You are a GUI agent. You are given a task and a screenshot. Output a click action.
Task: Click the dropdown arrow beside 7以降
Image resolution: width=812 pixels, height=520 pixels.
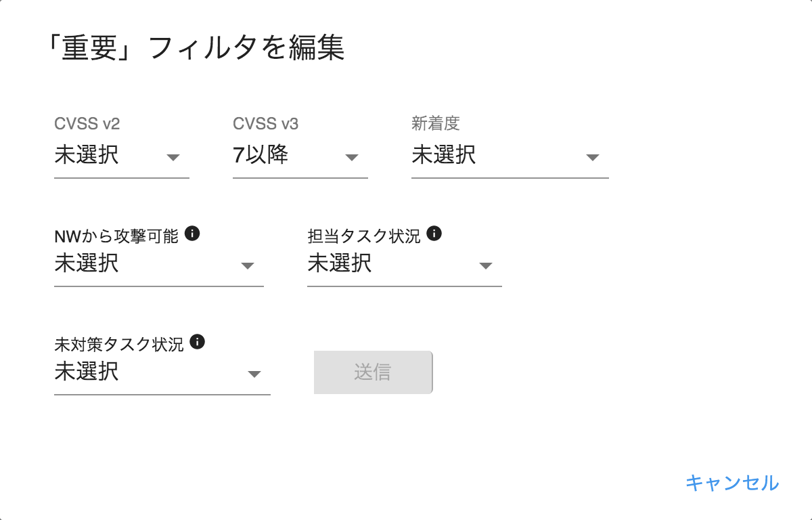352,157
